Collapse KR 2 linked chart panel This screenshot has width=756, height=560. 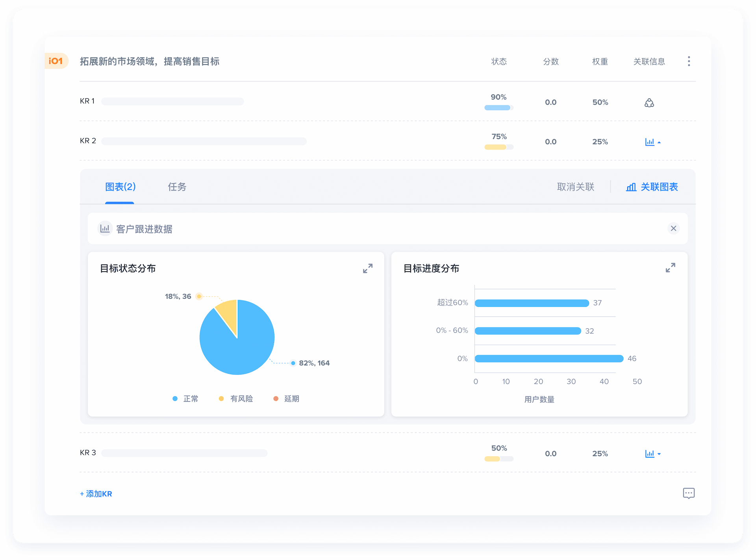653,142
